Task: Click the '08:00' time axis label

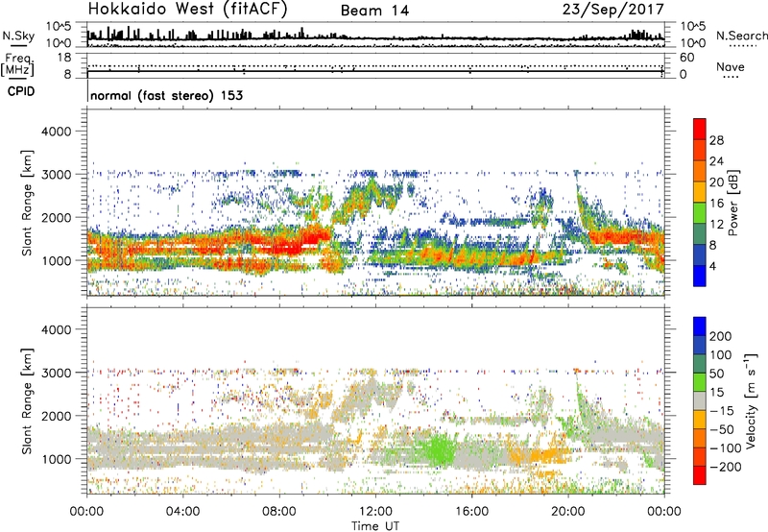Action: click(x=279, y=512)
